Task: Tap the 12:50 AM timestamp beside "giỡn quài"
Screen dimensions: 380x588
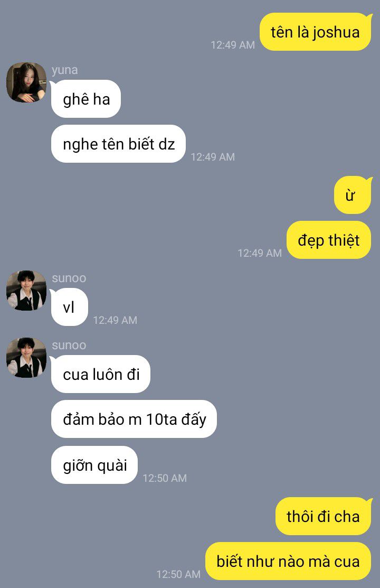Action: point(165,478)
